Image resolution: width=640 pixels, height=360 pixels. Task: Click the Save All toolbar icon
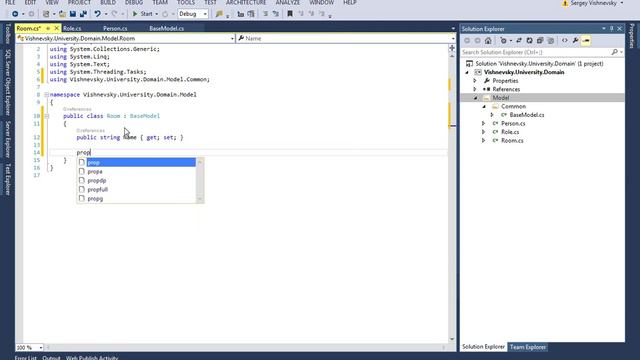[83, 14]
